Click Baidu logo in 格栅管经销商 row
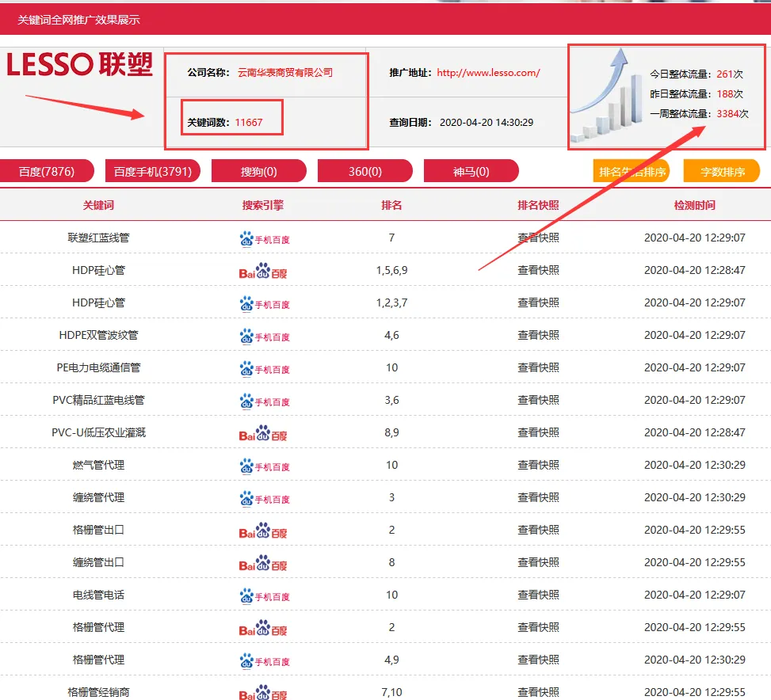Viewport: 771px width, 700px height. click(263, 693)
